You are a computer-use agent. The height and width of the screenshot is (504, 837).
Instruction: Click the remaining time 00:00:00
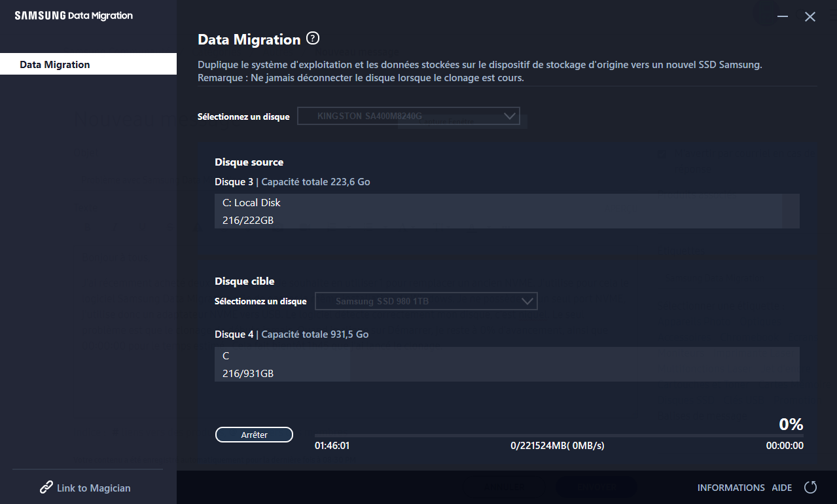(785, 446)
